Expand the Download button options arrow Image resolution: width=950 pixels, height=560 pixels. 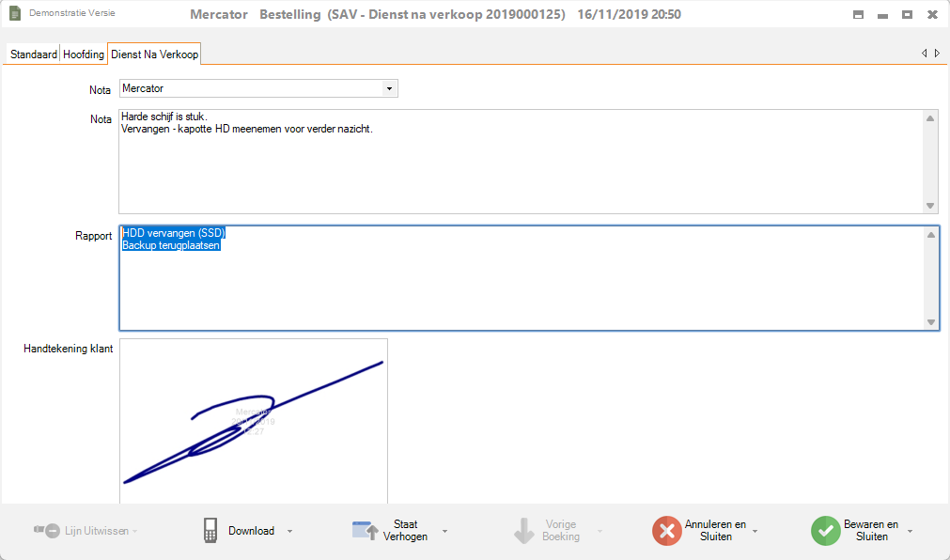coord(289,532)
